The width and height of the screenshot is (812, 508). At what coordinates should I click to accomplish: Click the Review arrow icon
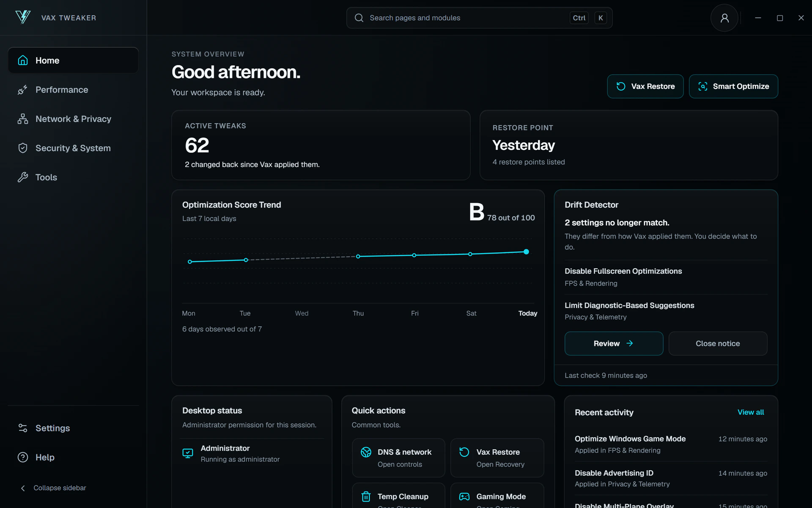tap(630, 343)
